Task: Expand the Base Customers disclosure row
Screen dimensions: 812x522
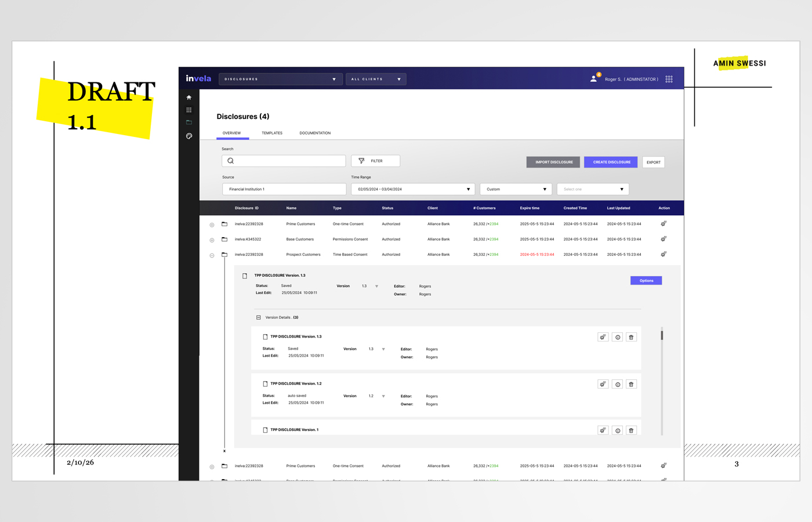Action: tap(212, 240)
